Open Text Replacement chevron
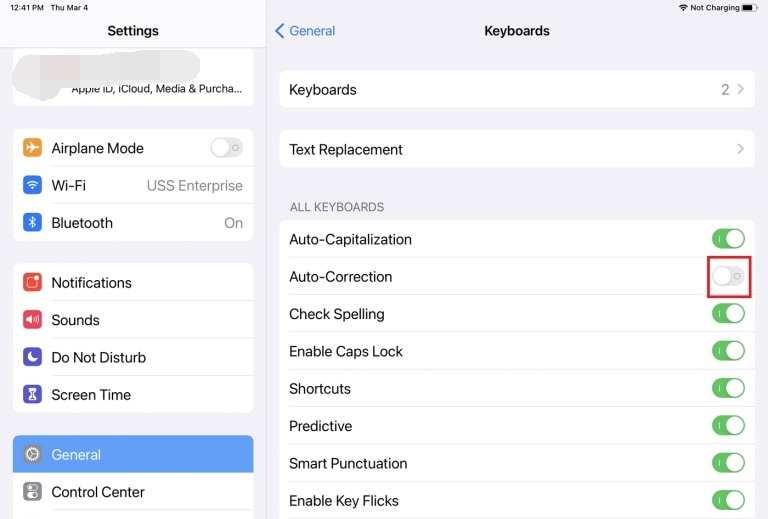Screen dimensions: 768x519 click(740, 149)
